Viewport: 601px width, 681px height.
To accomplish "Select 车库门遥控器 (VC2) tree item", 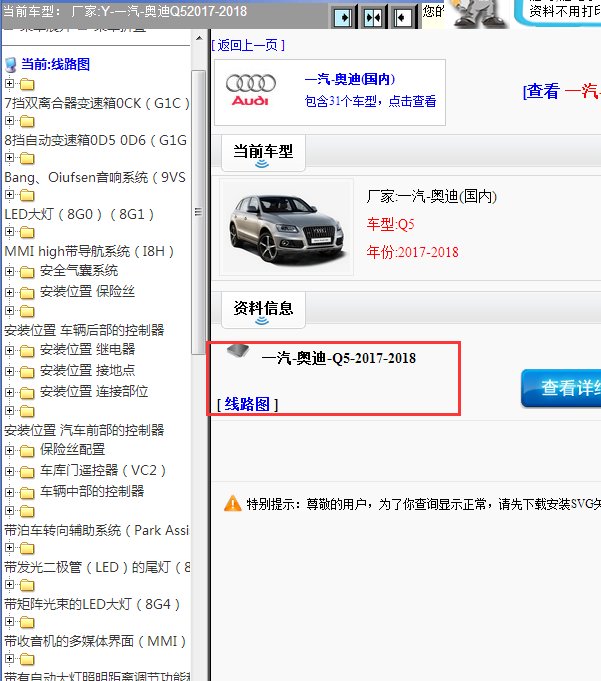I will tap(103, 471).
